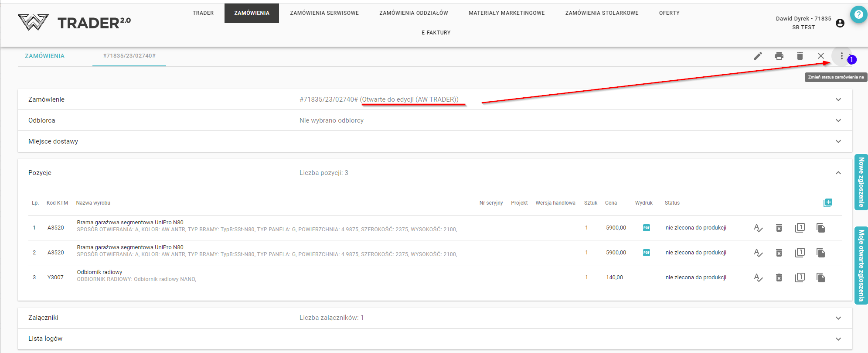Open the three-dot more options menu
Viewport: 868px width, 353px height.
pos(841,56)
